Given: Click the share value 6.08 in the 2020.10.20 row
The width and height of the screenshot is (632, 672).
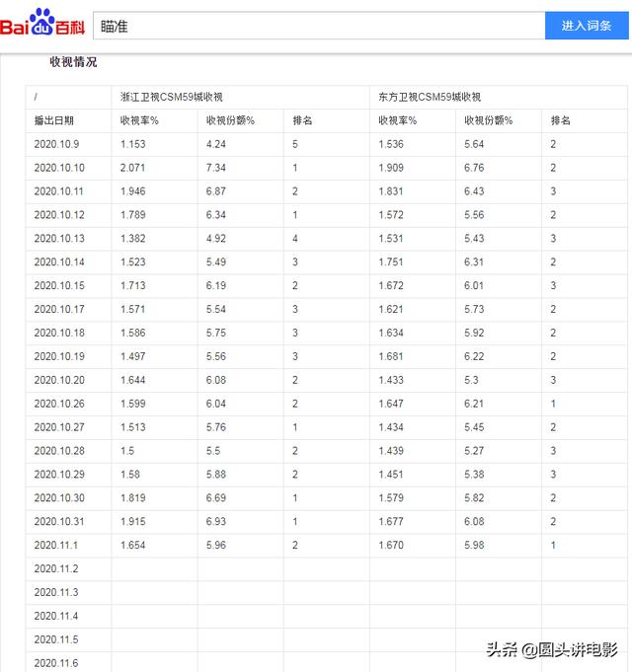Looking at the screenshot, I should tap(216, 380).
